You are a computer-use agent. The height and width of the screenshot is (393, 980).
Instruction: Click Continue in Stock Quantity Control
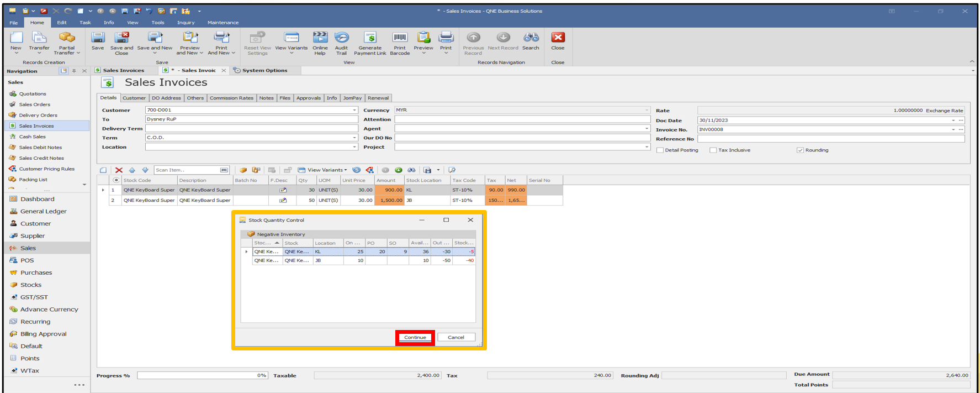pos(415,337)
